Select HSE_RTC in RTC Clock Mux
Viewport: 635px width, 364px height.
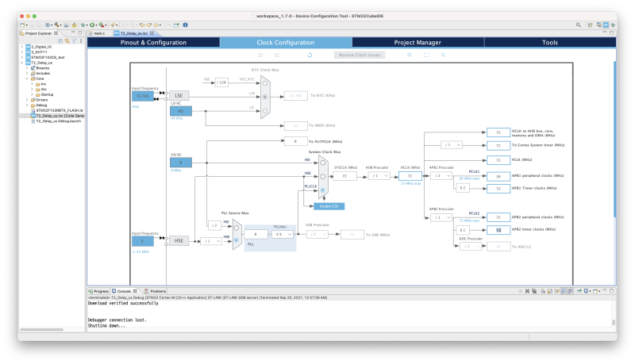click(265, 83)
